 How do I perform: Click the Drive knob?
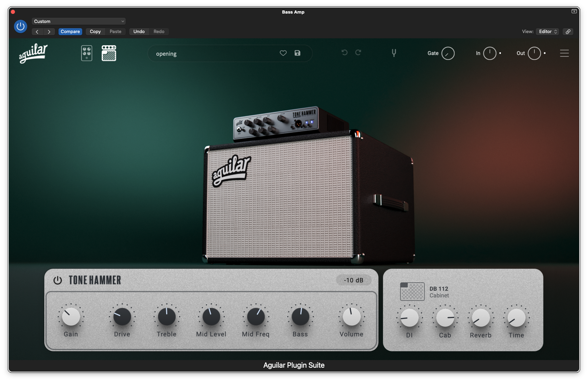(122, 317)
